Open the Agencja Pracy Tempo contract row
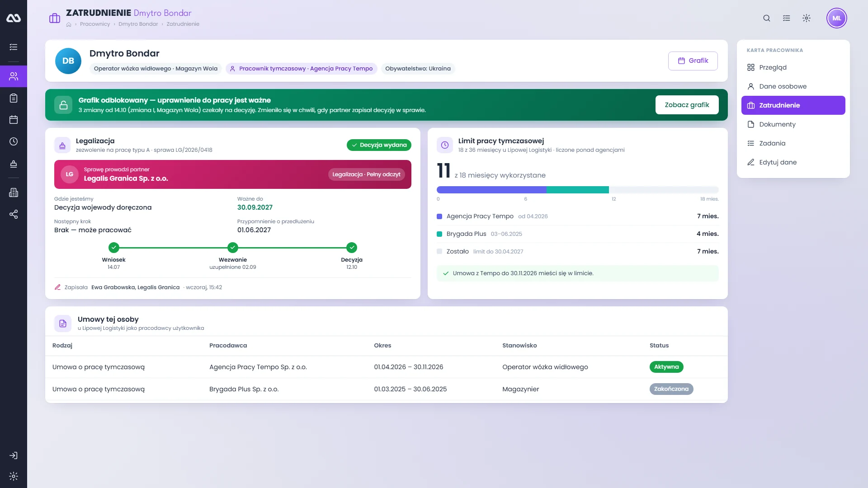 [386, 367]
